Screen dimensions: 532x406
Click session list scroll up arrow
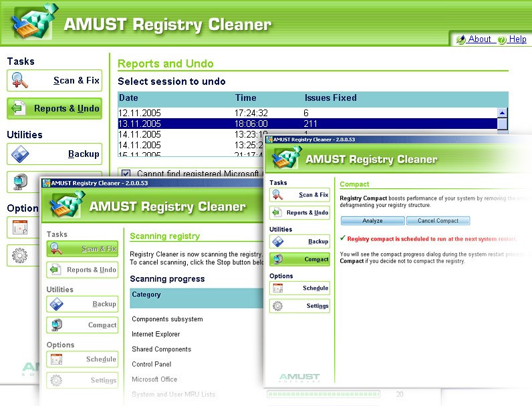(x=502, y=113)
